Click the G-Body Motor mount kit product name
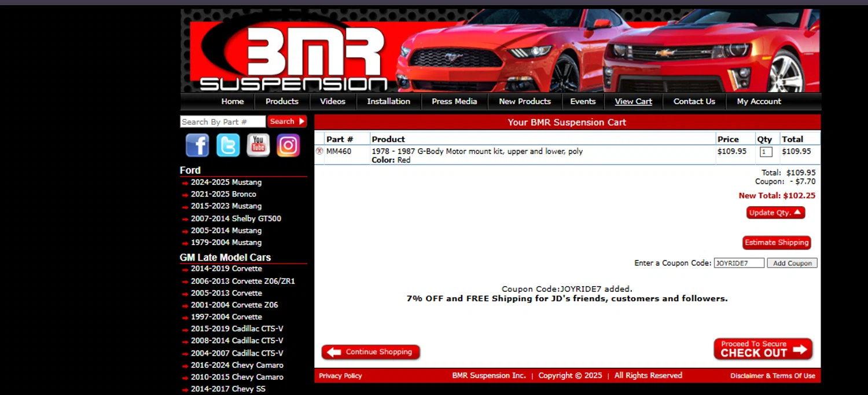868x395 pixels. click(x=477, y=151)
